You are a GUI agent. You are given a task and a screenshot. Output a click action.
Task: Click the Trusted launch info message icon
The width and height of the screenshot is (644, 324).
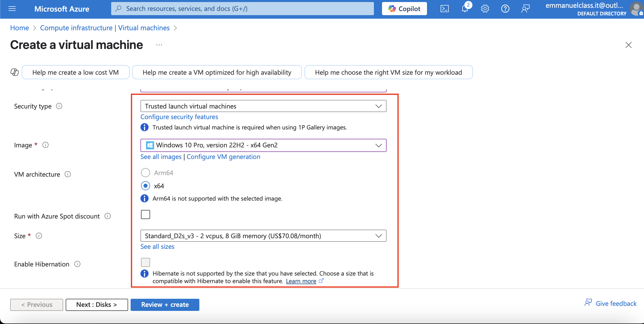click(145, 127)
